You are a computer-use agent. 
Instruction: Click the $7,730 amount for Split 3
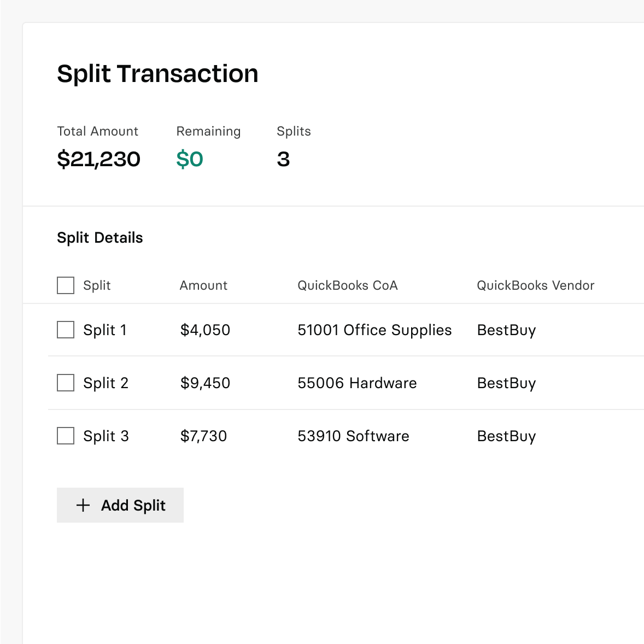click(203, 436)
